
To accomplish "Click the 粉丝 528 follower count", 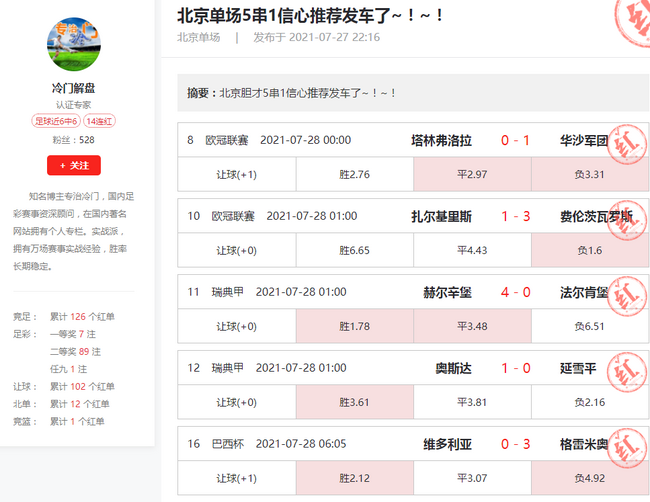I will click(x=73, y=140).
